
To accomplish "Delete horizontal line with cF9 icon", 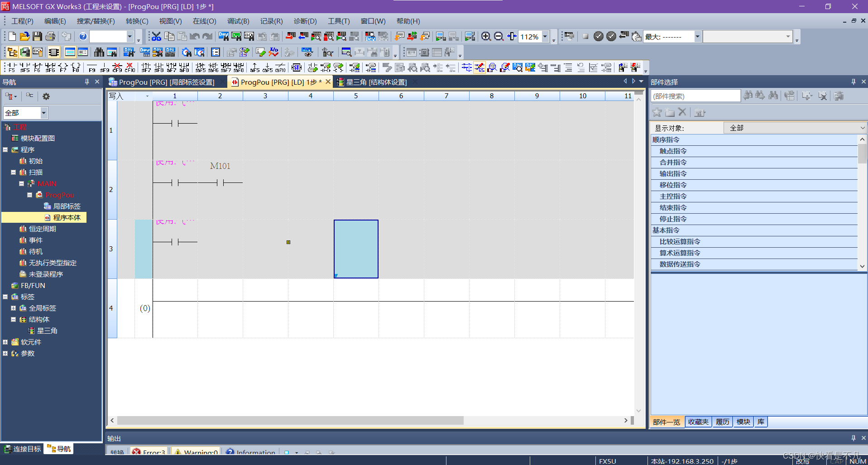I will [x=117, y=67].
